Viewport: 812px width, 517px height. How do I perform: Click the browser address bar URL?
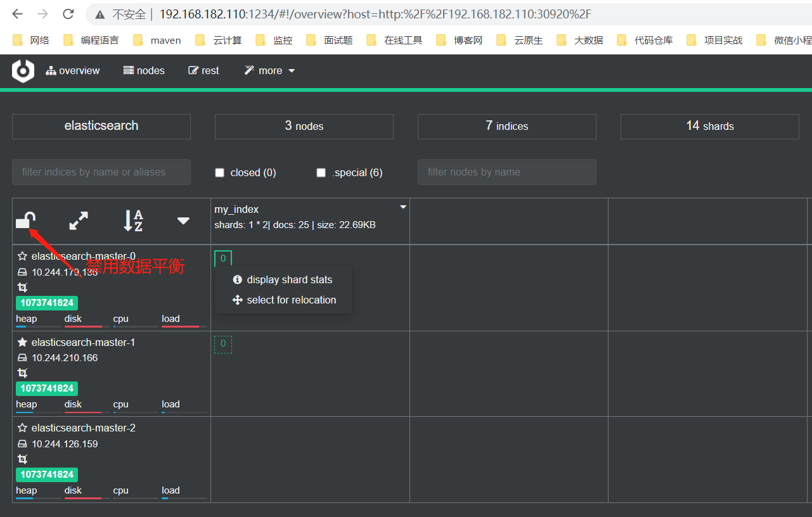375,14
